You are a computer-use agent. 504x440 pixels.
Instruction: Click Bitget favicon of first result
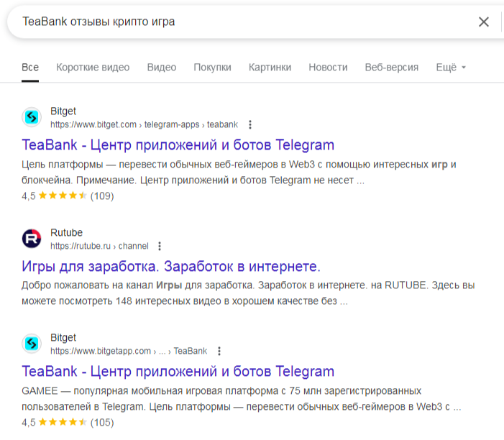tap(32, 117)
